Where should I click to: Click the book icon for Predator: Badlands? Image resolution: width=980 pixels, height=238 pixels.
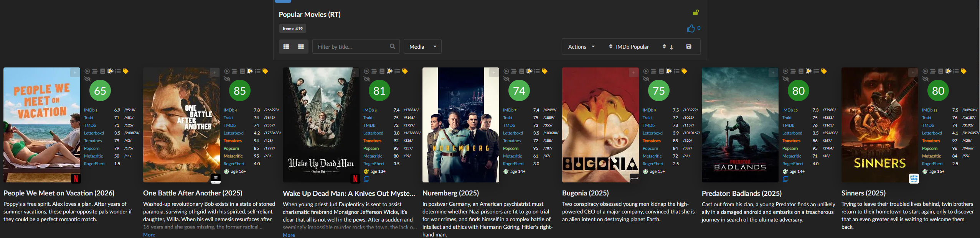801,71
